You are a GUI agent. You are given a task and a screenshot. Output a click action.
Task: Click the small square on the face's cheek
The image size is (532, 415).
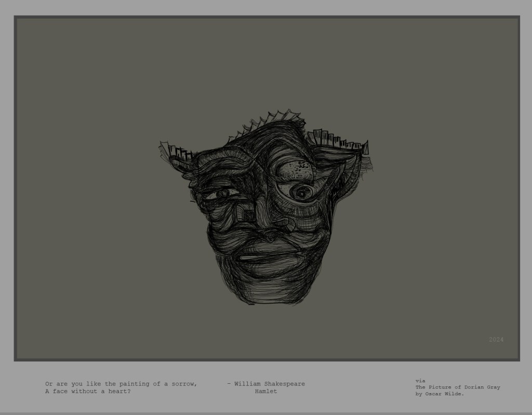(x=249, y=215)
